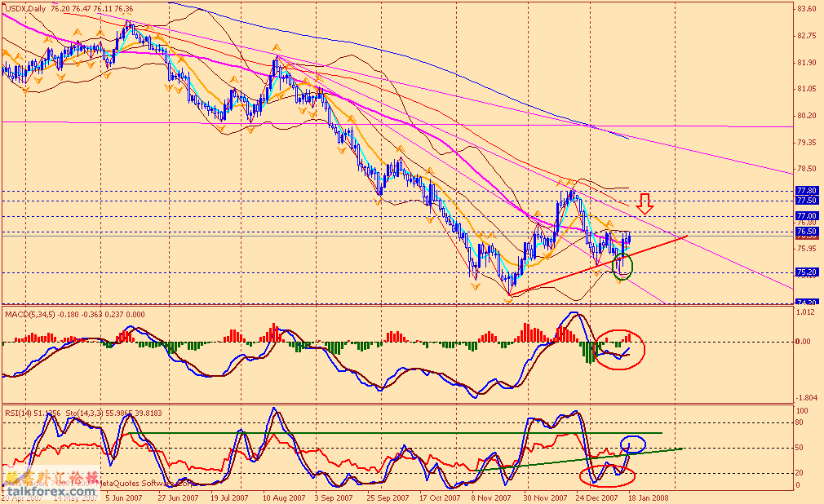
Task: Select the 75.20 horizontal level price tag
Action: point(807,272)
